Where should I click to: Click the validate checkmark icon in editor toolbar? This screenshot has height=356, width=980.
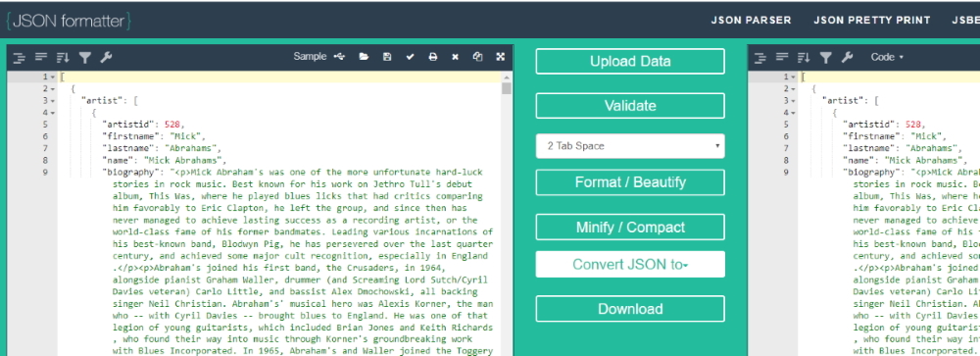pos(410,57)
